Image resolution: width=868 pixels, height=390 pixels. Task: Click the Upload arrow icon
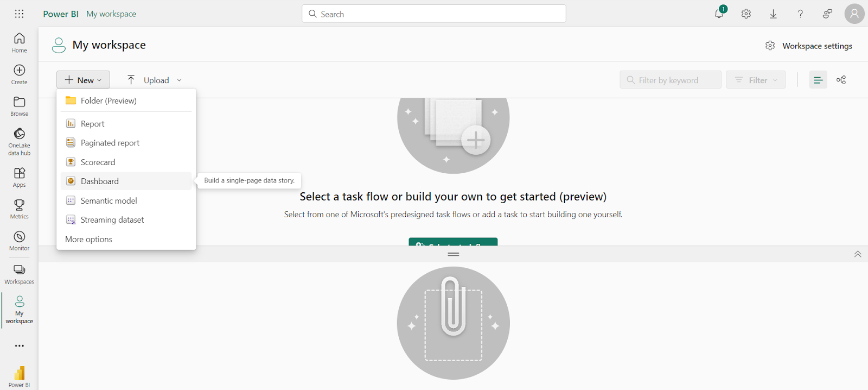point(131,80)
